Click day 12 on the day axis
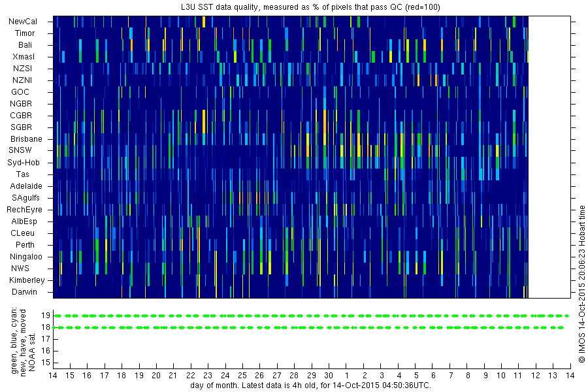This screenshot has height=392, width=588. pos(536,376)
